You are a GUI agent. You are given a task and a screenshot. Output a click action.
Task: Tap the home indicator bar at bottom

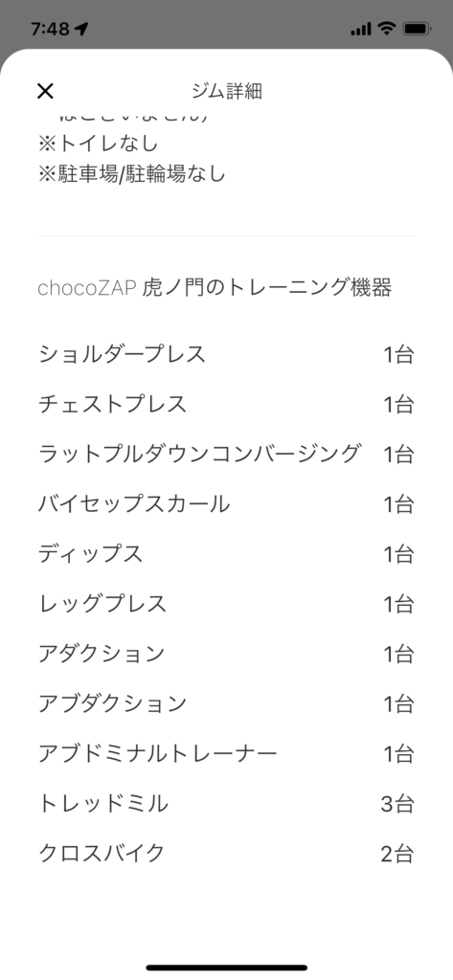click(x=226, y=968)
